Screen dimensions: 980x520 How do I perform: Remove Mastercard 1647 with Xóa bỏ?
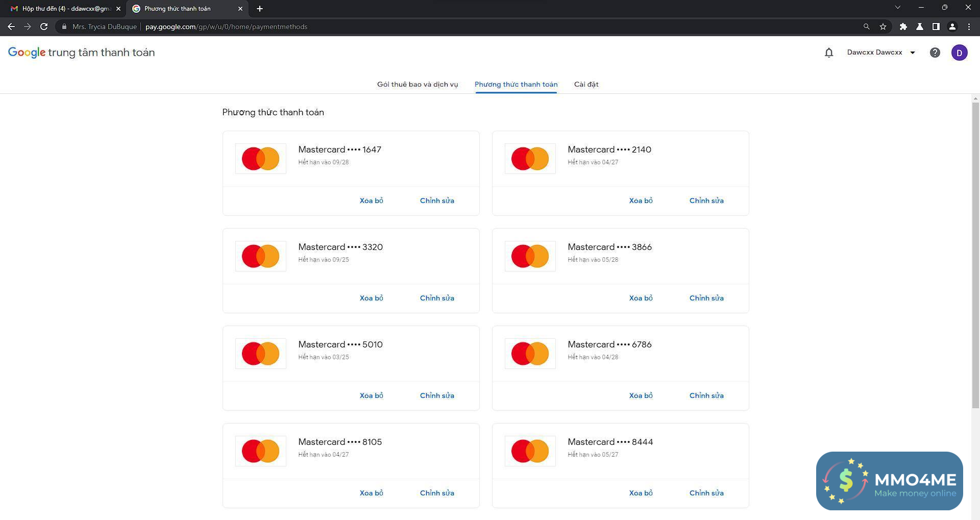(x=371, y=201)
